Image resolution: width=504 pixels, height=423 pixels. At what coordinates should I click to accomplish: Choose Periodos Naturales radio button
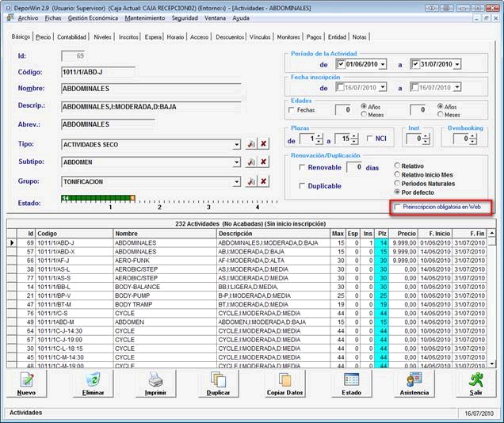pos(397,183)
